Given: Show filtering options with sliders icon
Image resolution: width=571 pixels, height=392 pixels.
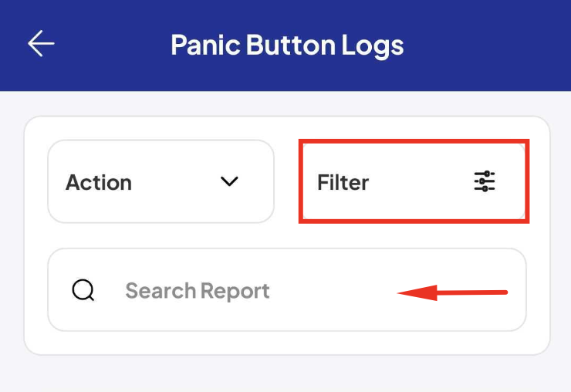Looking at the screenshot, I should [x=485, y=181].
